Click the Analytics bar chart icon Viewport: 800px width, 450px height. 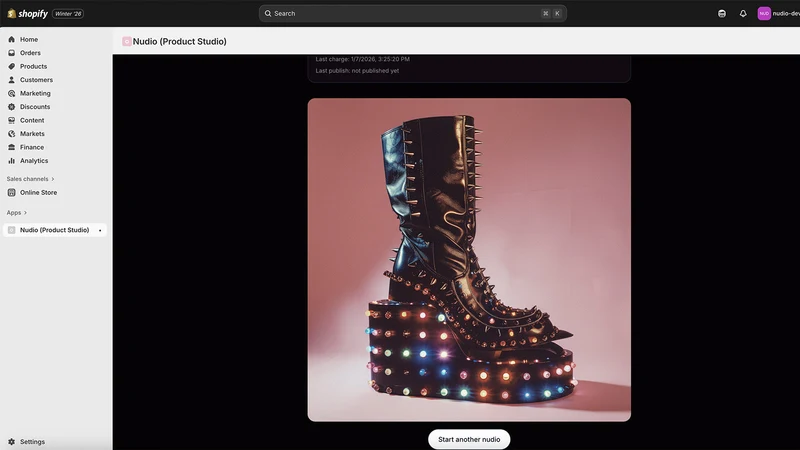pyautogui.click(x=12, y=161)
